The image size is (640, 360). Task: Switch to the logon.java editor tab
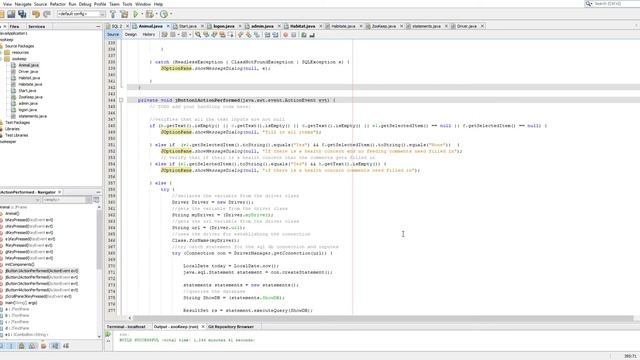point(224,26)
